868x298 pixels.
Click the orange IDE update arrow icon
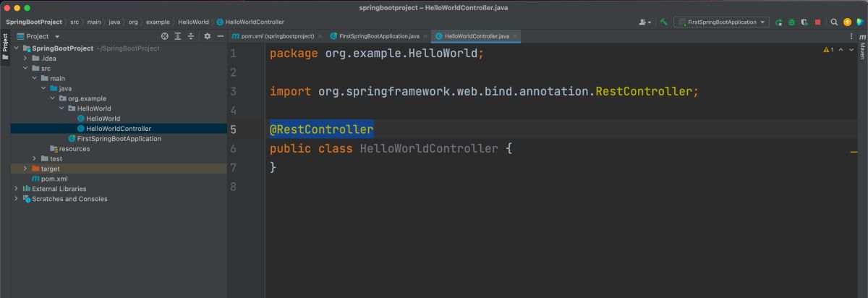pos(847,22)
